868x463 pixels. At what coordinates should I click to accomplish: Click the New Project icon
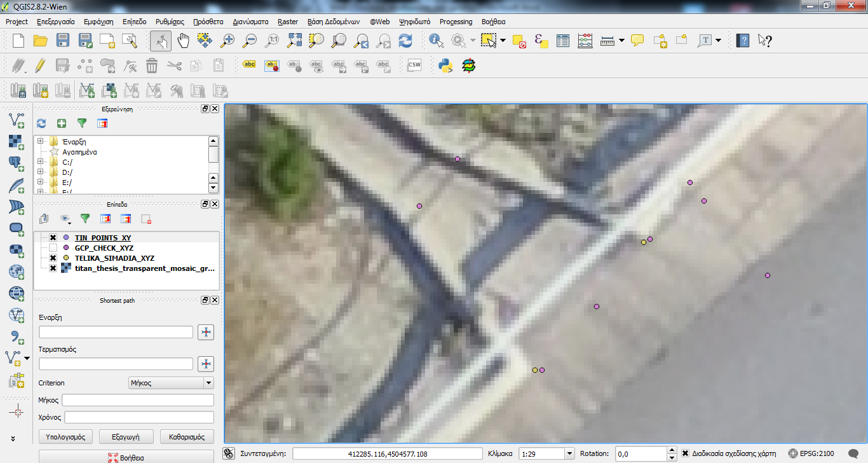(18, 41)
